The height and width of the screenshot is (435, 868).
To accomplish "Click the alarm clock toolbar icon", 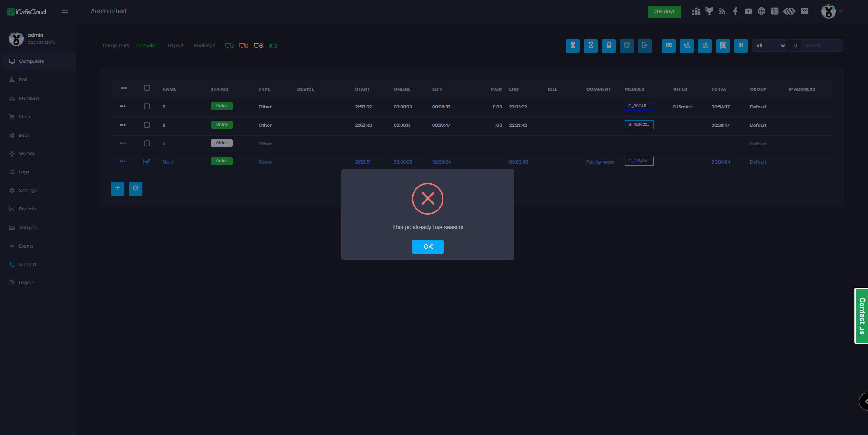I will tap(627, 46).
